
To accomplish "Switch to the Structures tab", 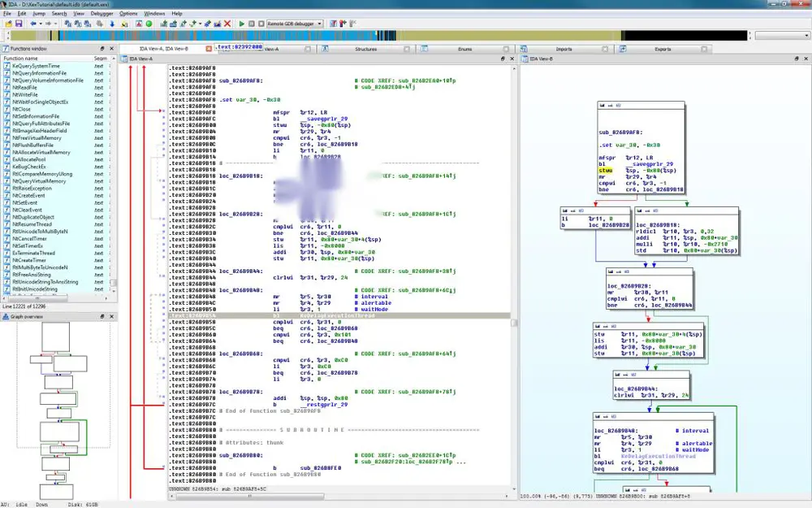I will coord(365,49).
